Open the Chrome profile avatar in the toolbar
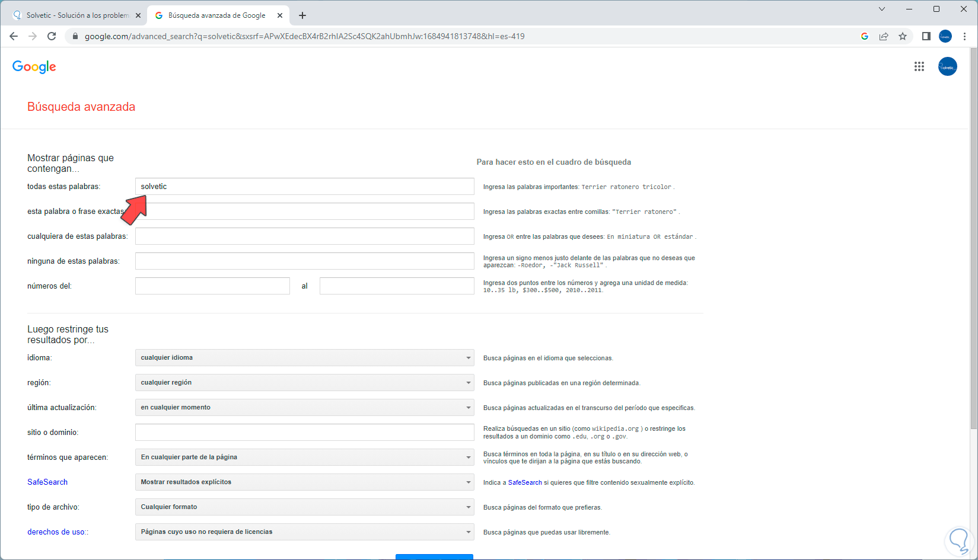Screen dimensions: 978x560 click(945, 36)
